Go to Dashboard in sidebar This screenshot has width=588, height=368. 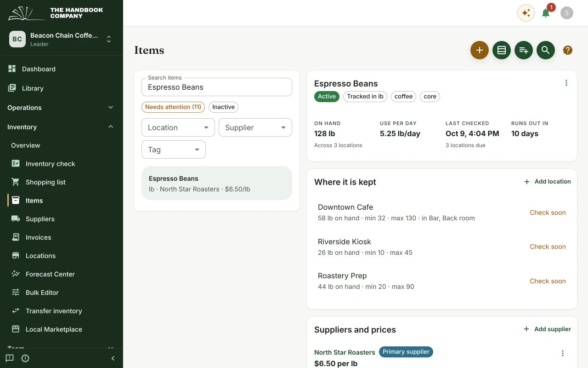62,69
